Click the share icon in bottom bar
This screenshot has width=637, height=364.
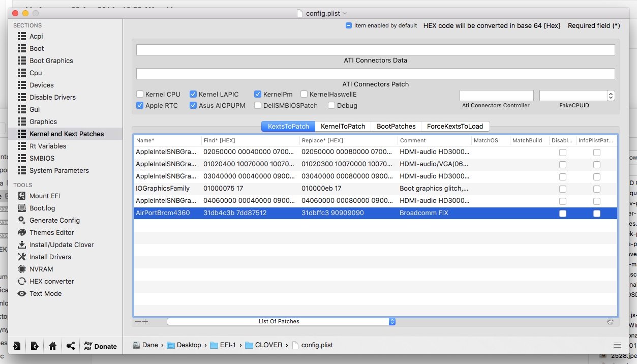pyautogui.click(x=71, y=346)
